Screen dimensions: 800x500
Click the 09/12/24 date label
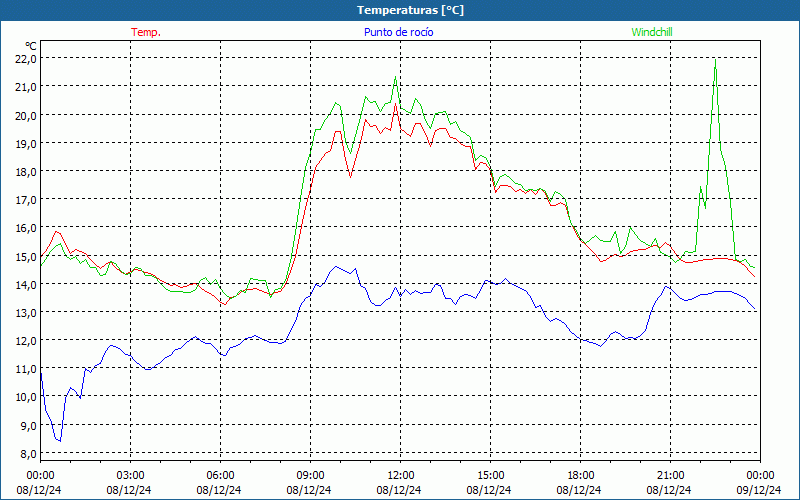(759, 490)
